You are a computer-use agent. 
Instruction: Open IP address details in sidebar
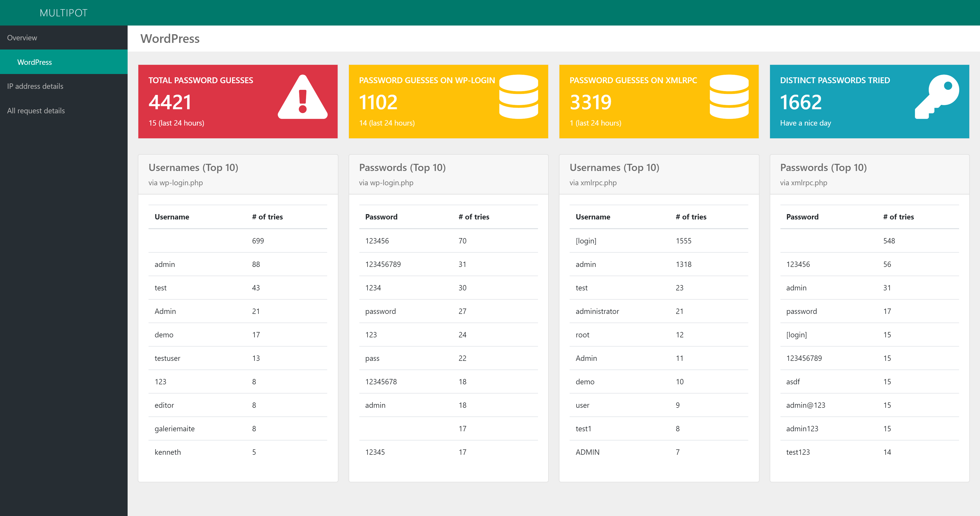pyautogui.click(x=64, y=86)
